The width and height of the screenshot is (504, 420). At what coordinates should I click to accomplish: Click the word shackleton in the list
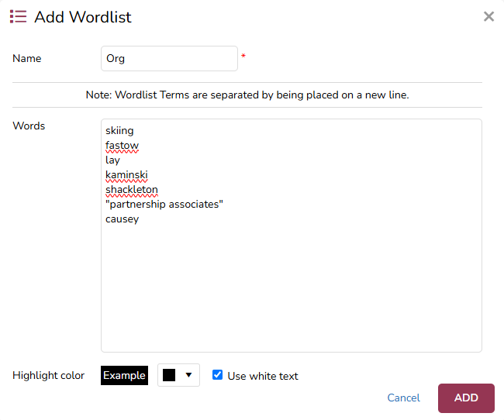[132, 189]
